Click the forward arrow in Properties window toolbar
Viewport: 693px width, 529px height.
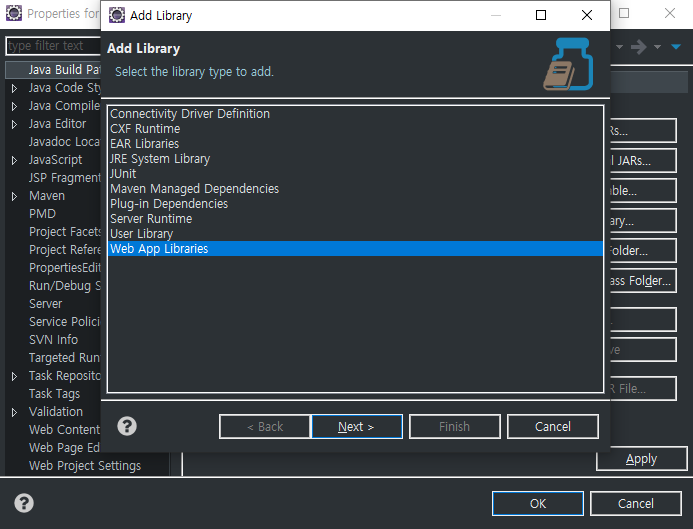pyautogui.click(x=639, y=47)
